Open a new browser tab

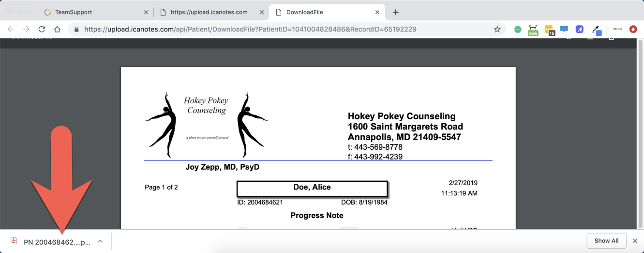click(x=395, y=12)
